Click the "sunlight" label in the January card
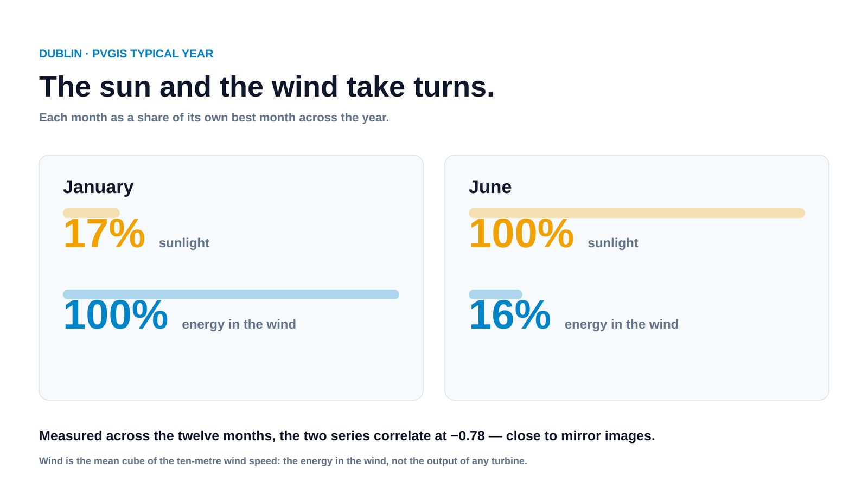The width and height of the screenshot is (868, 488). 184,243
